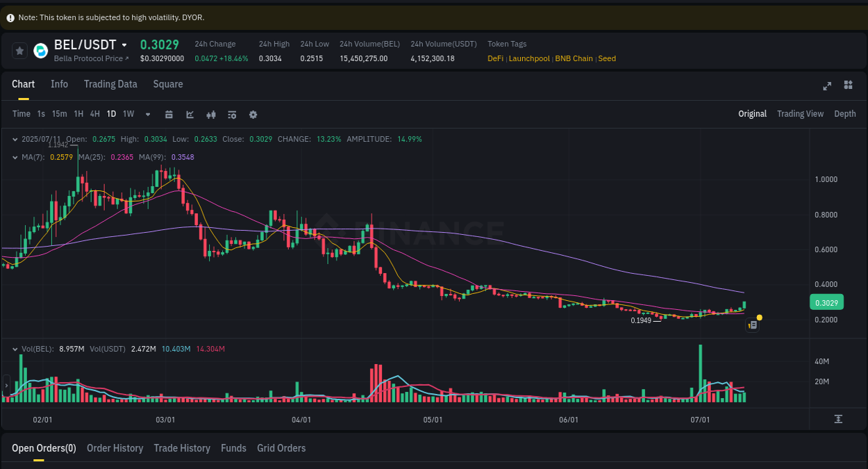Switch chart mode to Trading View

(800, 113)
